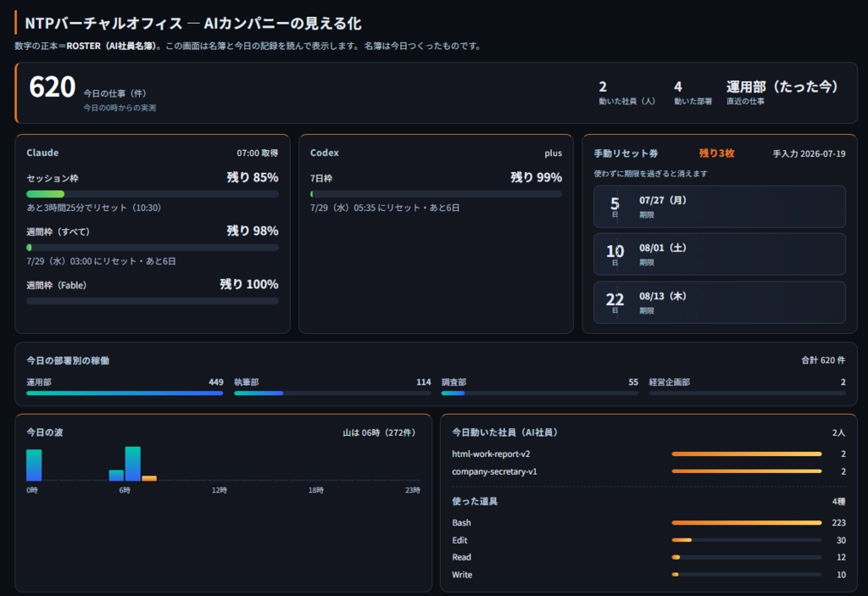The height and width of the screenshot is (596, 868).
Task: Click the 残り 100% value
Action: point(249,284)
